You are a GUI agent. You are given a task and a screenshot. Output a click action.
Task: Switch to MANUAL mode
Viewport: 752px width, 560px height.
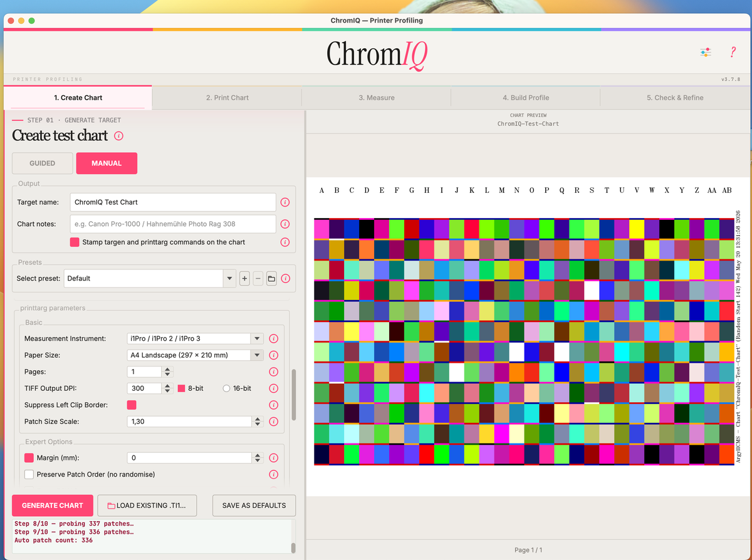coord(107,163)
